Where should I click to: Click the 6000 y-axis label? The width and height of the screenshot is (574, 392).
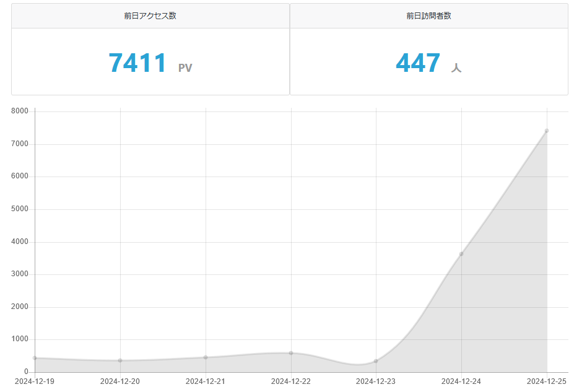(20, 176)
